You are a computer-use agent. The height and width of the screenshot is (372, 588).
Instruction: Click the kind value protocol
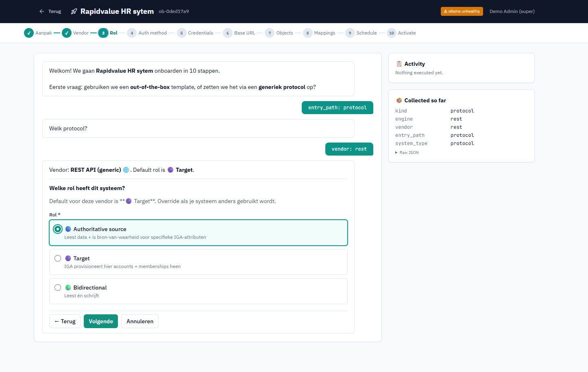462,111
